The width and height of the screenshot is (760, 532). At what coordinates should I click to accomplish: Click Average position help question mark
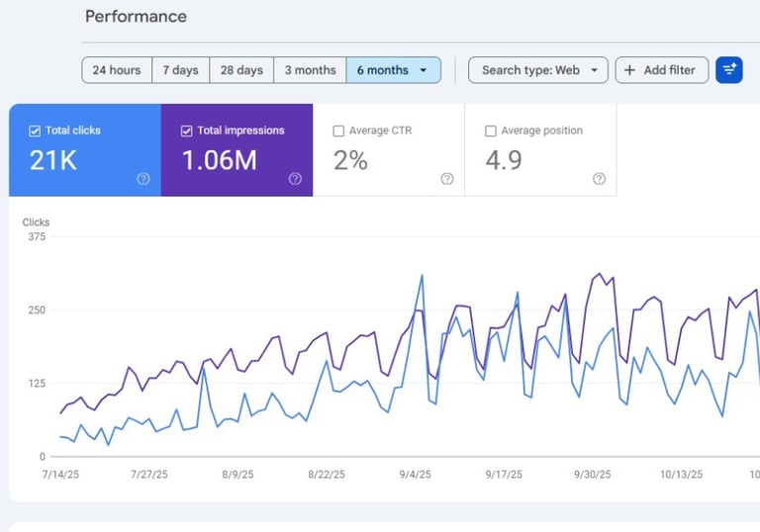[599, 179]
